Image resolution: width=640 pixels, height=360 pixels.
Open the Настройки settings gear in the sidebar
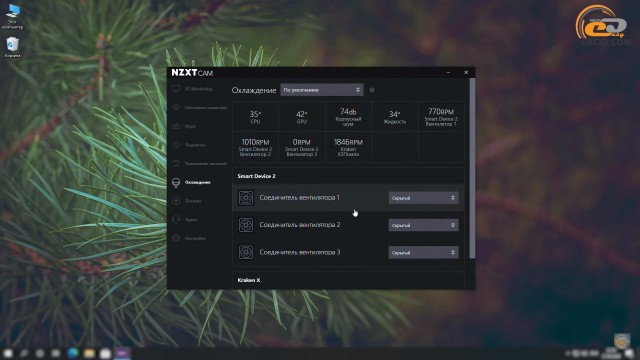click(x=176, y=238)
